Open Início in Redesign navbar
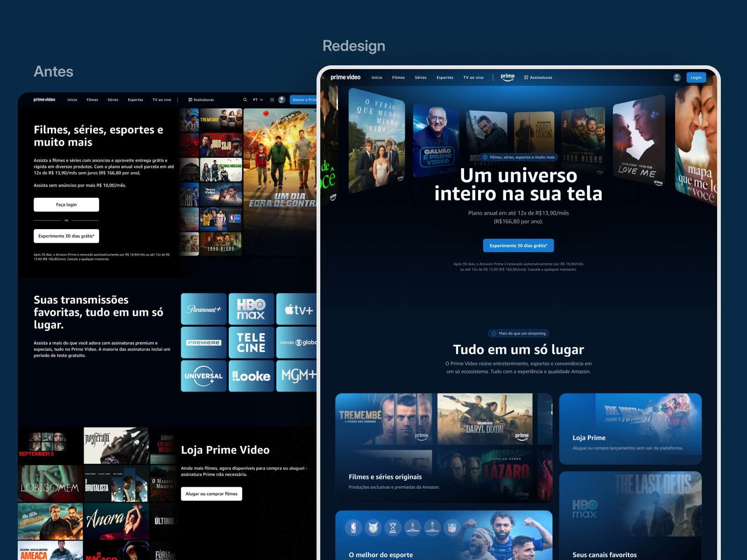Image resolution: width=747 pixels, height=560 pixels. click(377, 77)
